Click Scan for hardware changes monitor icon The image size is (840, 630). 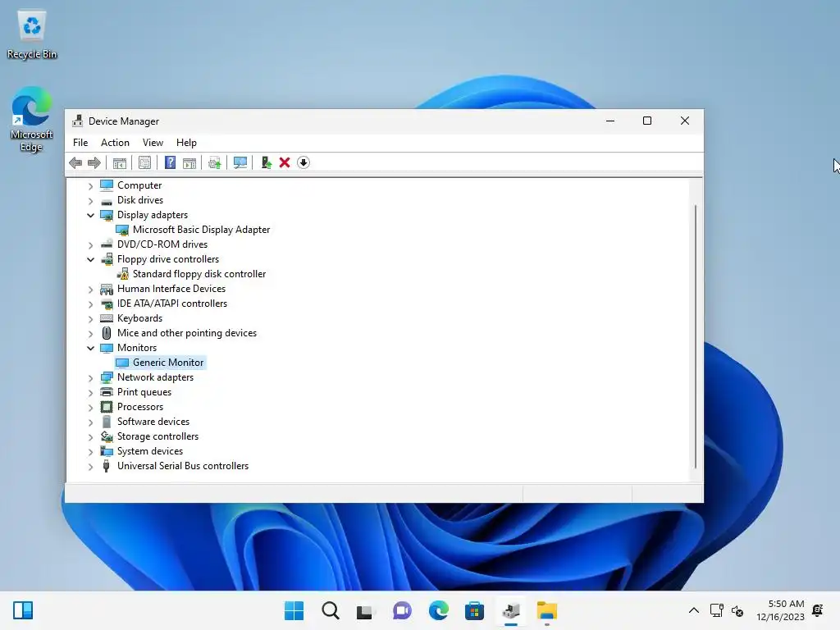tap(240, 163)
